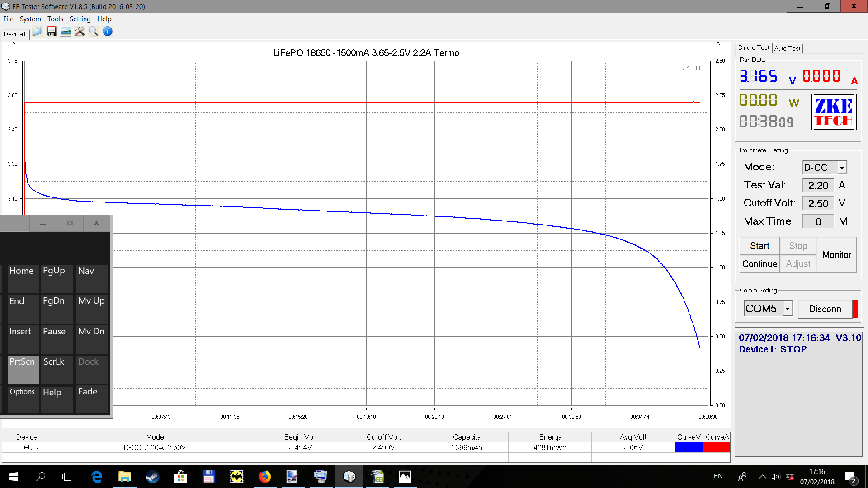The image size is (868, 488).
Task: Click the landscape picture toolbar icon
Action: [66, 32]
